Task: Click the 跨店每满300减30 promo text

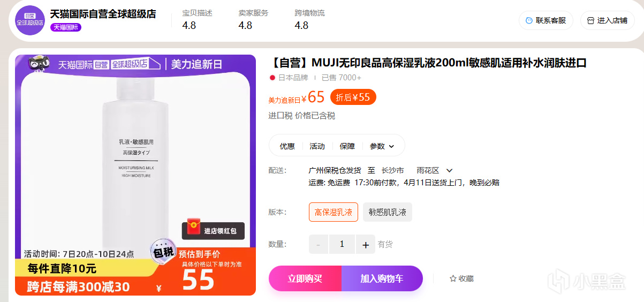Action: click(x=78, y=286)
